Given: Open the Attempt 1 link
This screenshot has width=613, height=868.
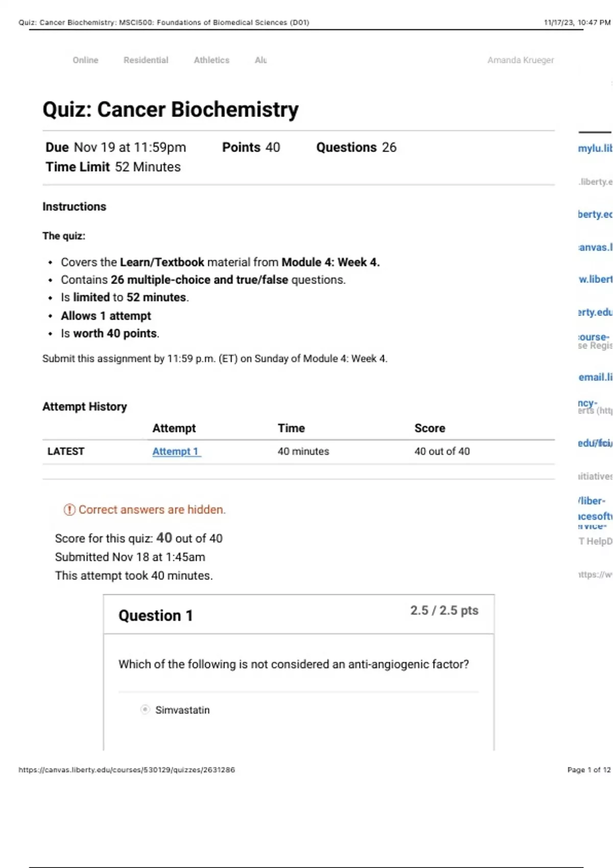Looking at the screenshot, I should pyautogui.click(x=176, y=451).
